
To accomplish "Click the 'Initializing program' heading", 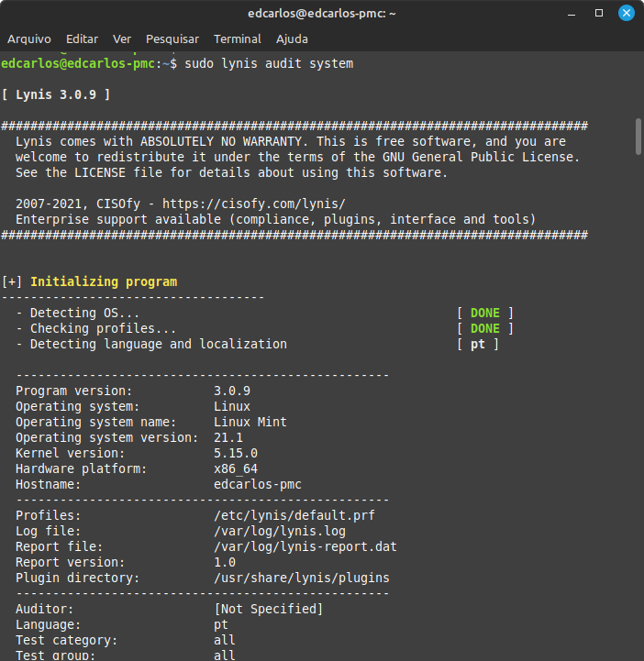I will point(103,281).
